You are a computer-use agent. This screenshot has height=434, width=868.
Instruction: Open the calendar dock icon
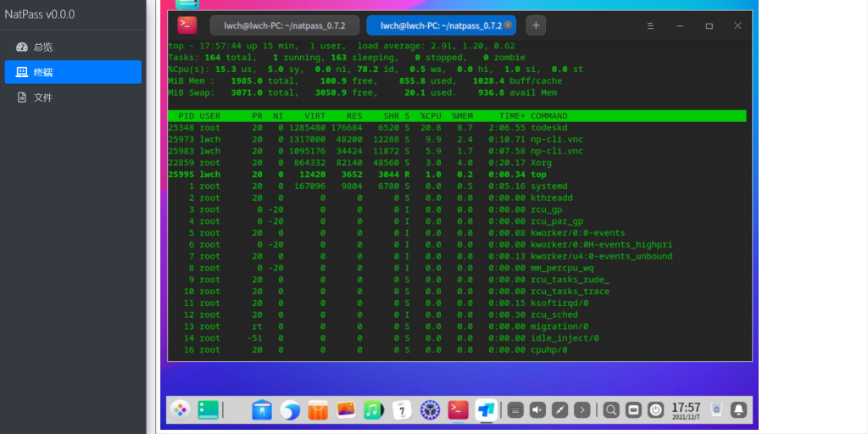pos(402,410)
